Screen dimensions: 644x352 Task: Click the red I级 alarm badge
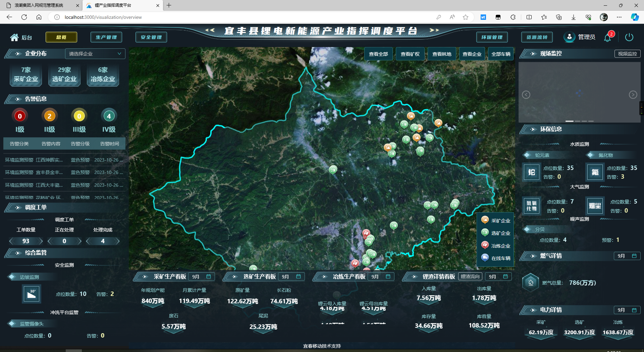[20, 116]
